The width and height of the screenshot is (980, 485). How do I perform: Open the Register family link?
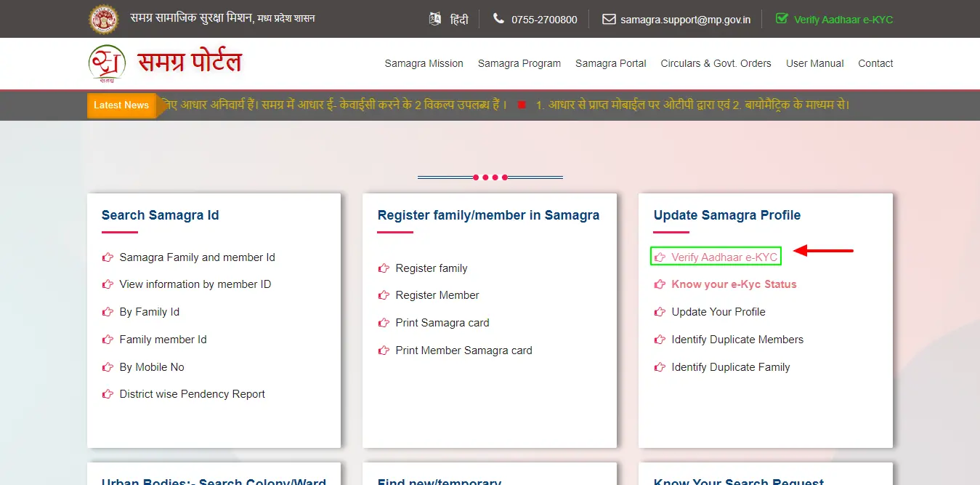point(432,268)
